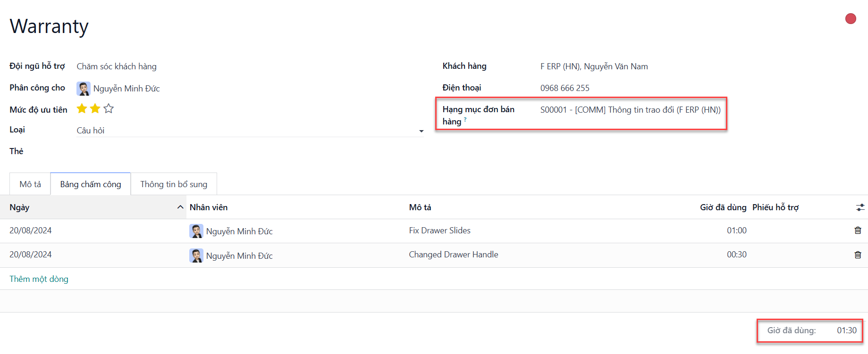Sort by Ngày column caret
The height and width of the screenshot is (354, 868).
[180, 207]
